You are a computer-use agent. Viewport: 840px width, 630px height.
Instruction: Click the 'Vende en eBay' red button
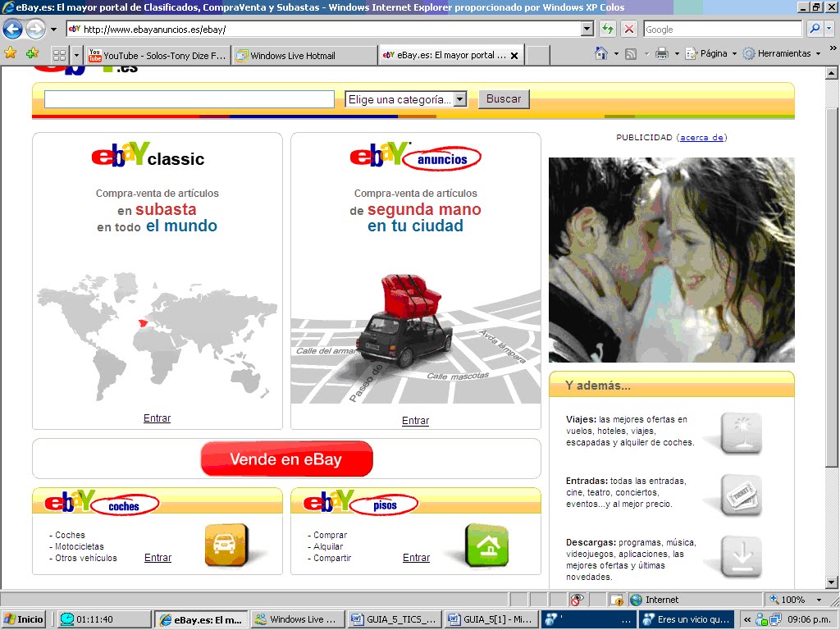286,459
